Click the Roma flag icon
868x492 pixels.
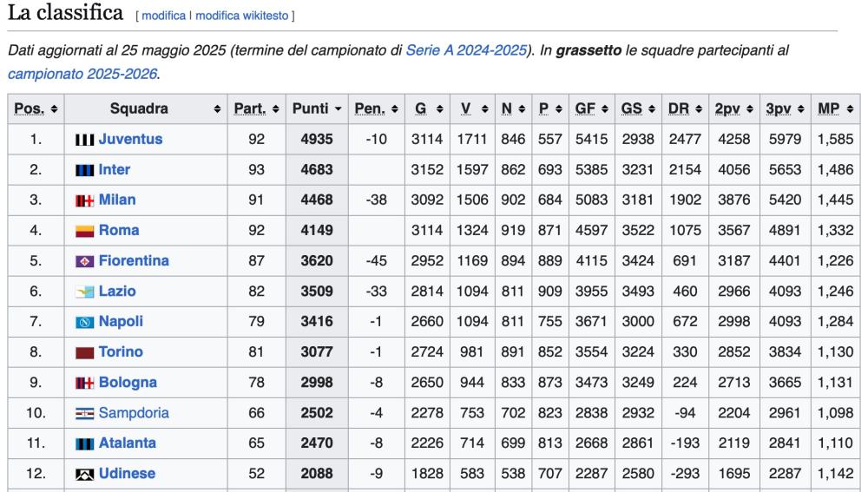[x=84, y=231]
